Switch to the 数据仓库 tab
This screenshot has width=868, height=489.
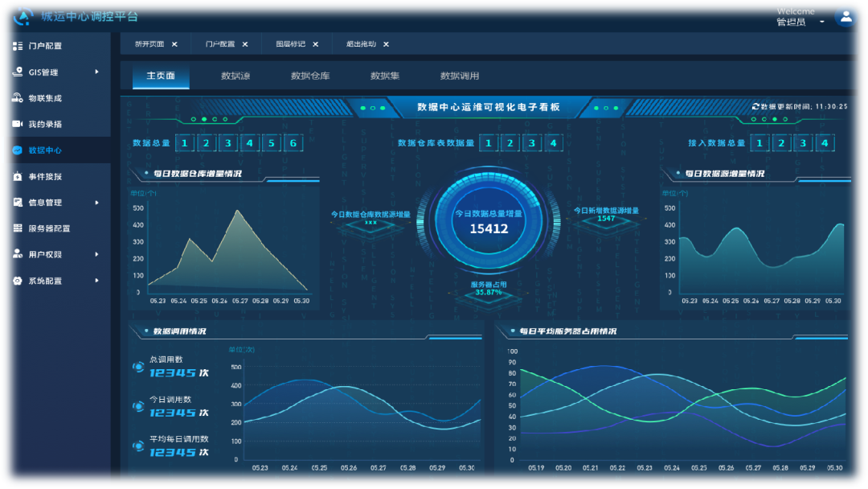pos(310,76)
